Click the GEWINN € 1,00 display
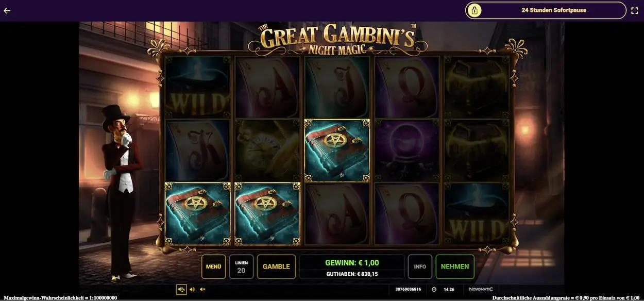Screen dimensions: 644x301 (352, 262)
